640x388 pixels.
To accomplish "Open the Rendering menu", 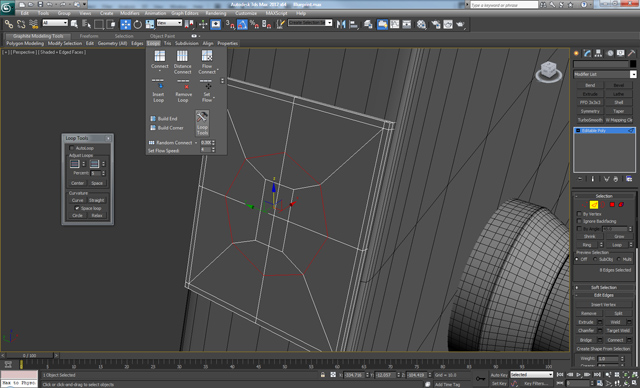I will (x=216, y=13).
